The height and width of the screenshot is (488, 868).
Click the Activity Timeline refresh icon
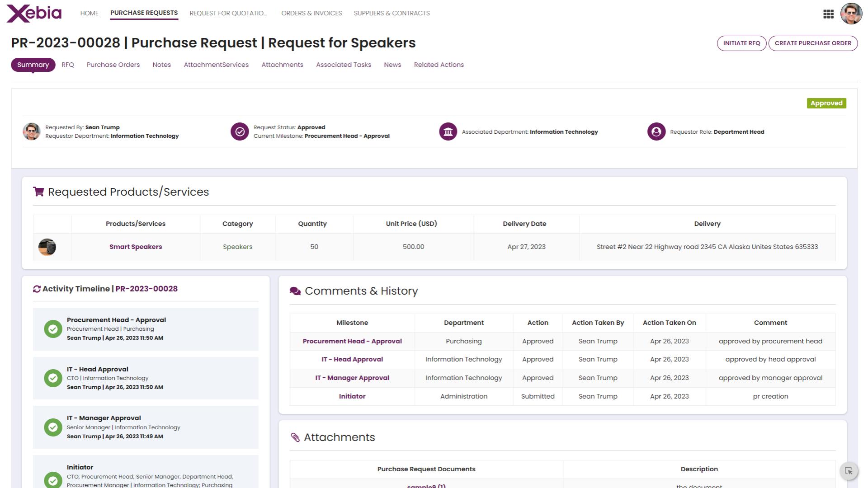click(37, 289)
